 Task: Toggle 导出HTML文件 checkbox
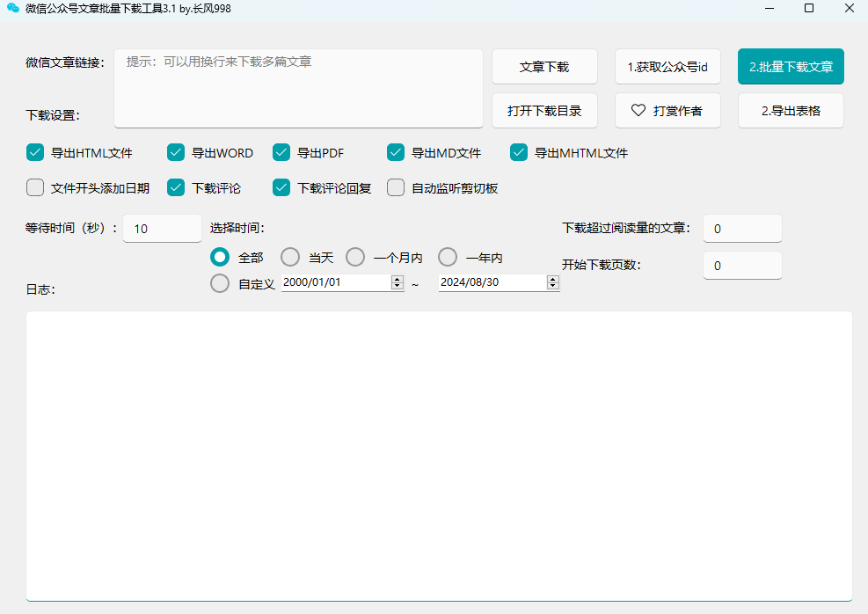coord(35,152)
